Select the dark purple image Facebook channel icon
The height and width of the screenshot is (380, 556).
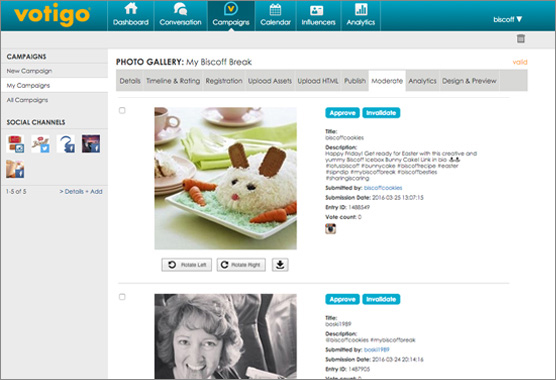click(x=91, y=144)
